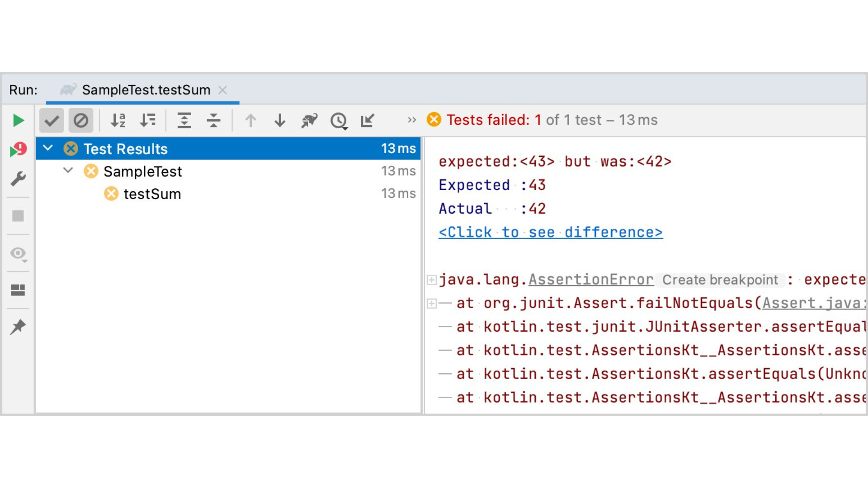Toggle Show Ignored tests filter
This screenshot has width=868, height=488.
pos(81,121)
